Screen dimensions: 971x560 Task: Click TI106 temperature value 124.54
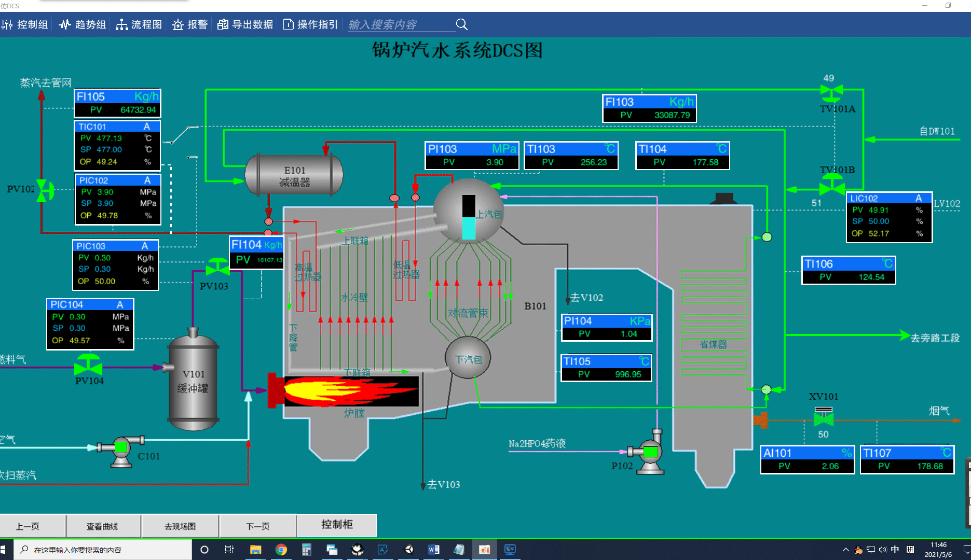871,277
